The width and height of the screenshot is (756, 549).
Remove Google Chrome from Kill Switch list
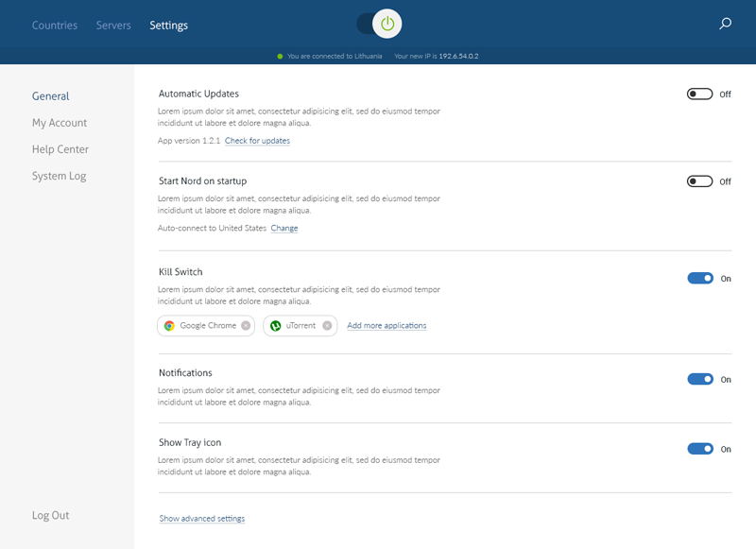click(x=246, y=326)
